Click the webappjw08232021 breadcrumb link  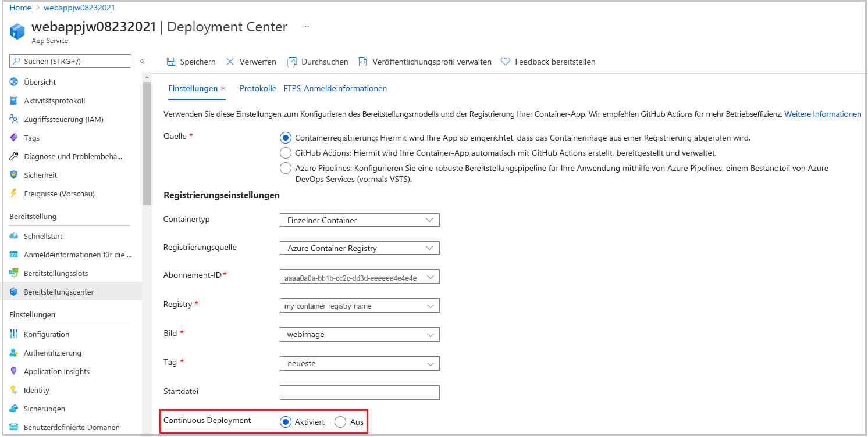[79, 8]
